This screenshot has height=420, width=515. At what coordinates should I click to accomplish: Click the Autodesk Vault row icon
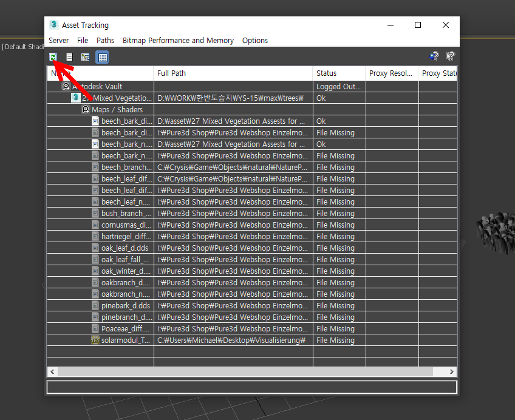click(x=66, y=86)
